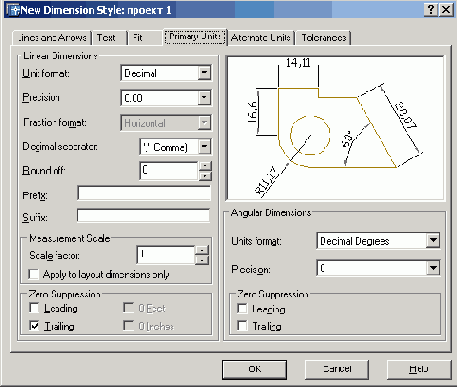Open the Fit tab

(x=145, y=38)
